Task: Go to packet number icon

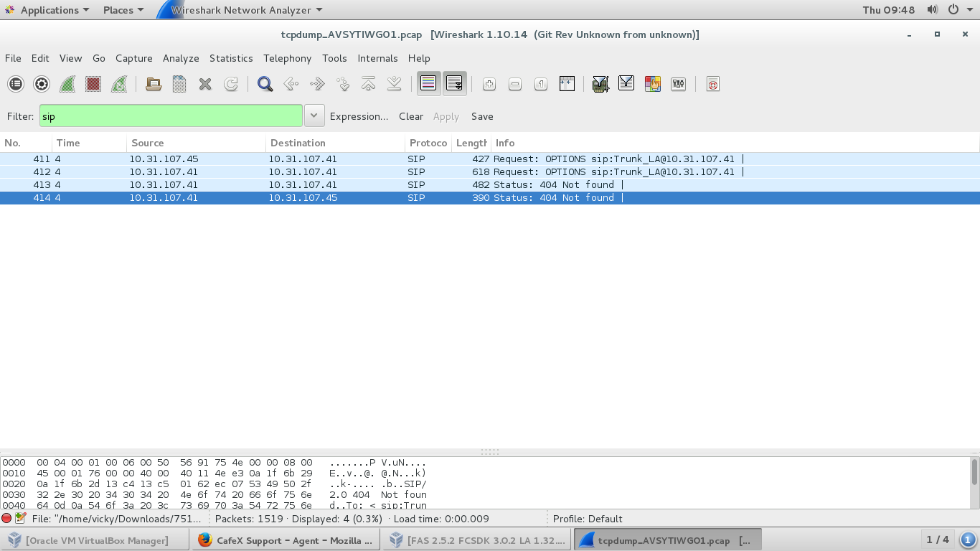Action: (343, 84)
